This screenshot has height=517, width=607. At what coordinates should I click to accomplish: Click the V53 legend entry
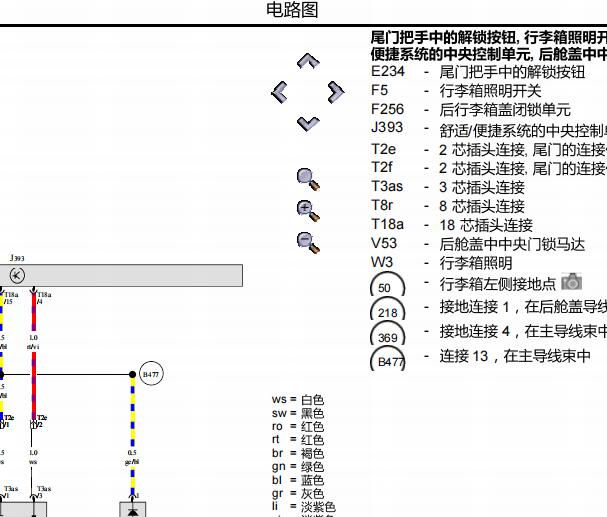click(x=478, y=244)
